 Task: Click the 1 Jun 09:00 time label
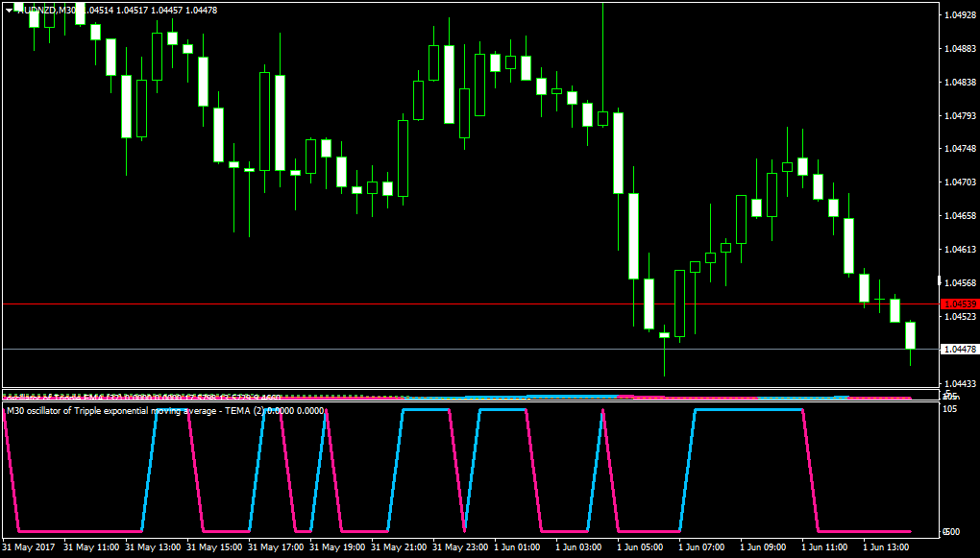pyautogui.click(x=763, y=546)
